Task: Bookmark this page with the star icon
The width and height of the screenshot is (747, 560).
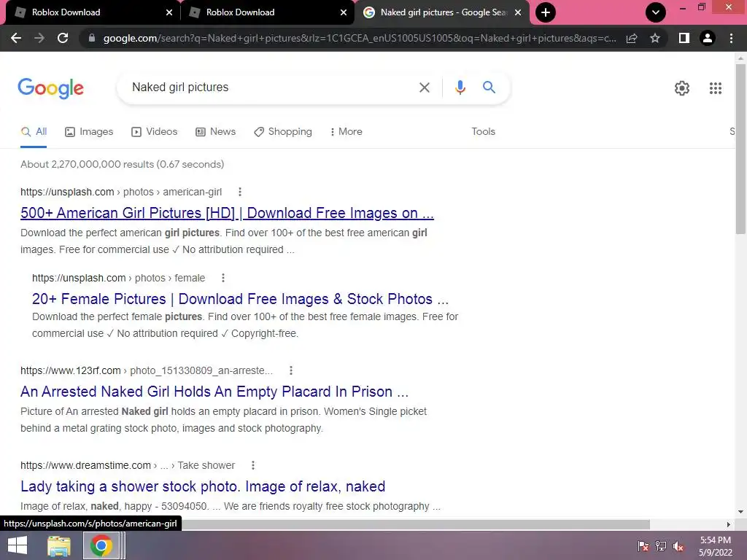Action: point(655,38)
